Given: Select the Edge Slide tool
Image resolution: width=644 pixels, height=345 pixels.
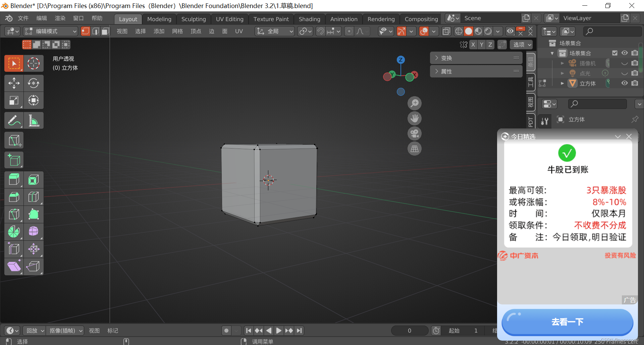Looking at the screenshot, I should [x=14, y=249].
